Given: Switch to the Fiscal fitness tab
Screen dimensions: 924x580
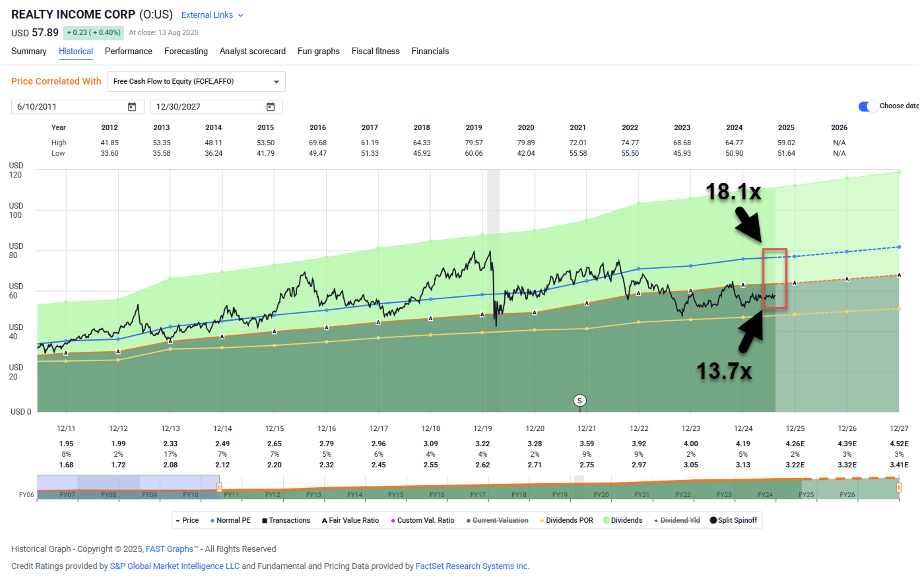Looking at the screenshot, I should (375, 51).
